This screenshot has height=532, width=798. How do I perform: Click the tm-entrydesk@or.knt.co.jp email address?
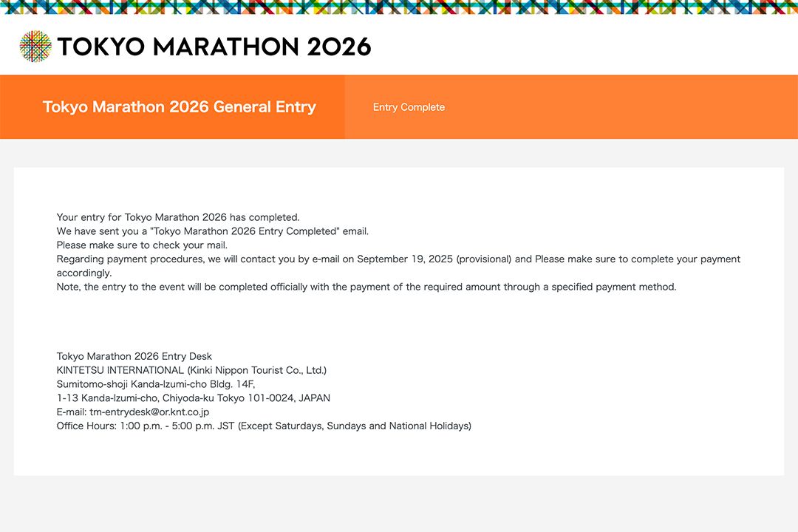pyautogui.click(x=149, y=412)
